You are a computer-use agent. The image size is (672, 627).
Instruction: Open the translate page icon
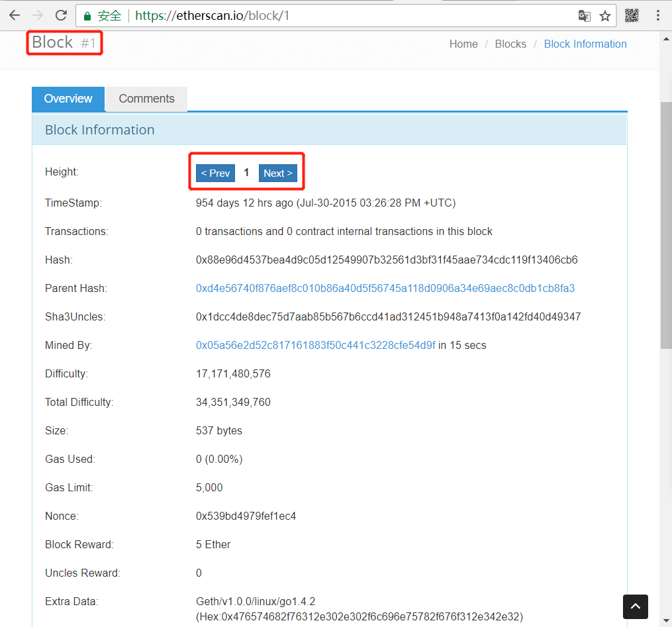[x=584, y=16]
